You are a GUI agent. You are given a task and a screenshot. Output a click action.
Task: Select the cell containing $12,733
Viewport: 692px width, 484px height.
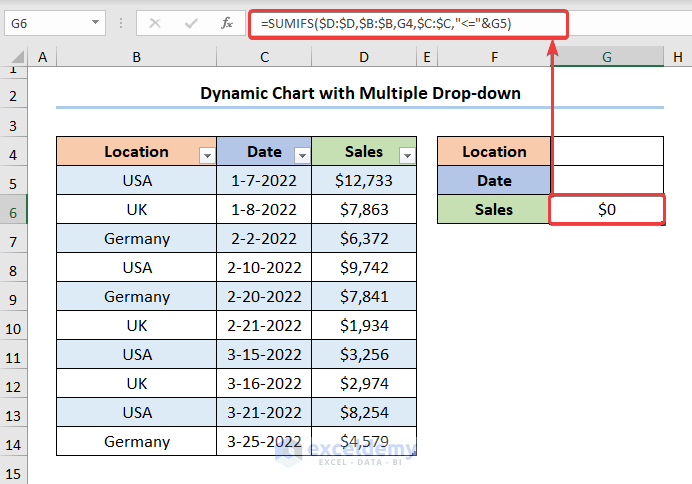(364, 181)
